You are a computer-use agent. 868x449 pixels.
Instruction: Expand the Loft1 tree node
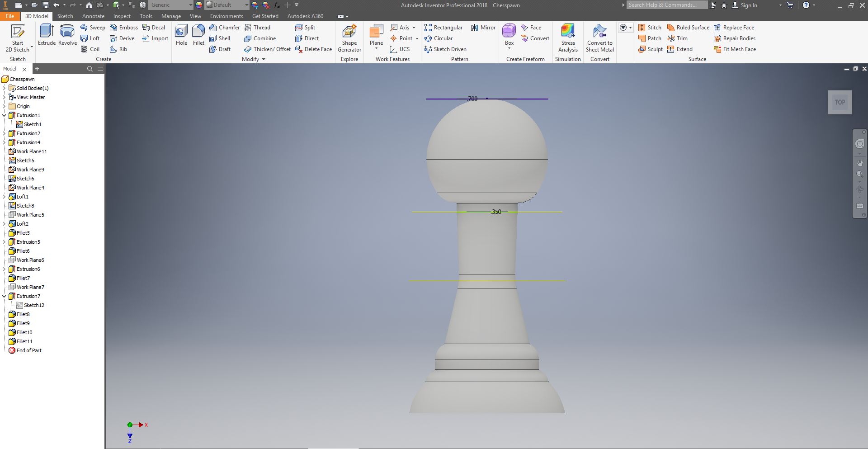coord(5,197)
